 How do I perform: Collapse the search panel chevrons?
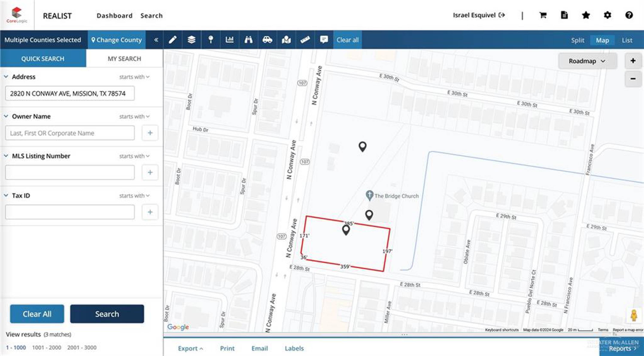tap(156, 40)
